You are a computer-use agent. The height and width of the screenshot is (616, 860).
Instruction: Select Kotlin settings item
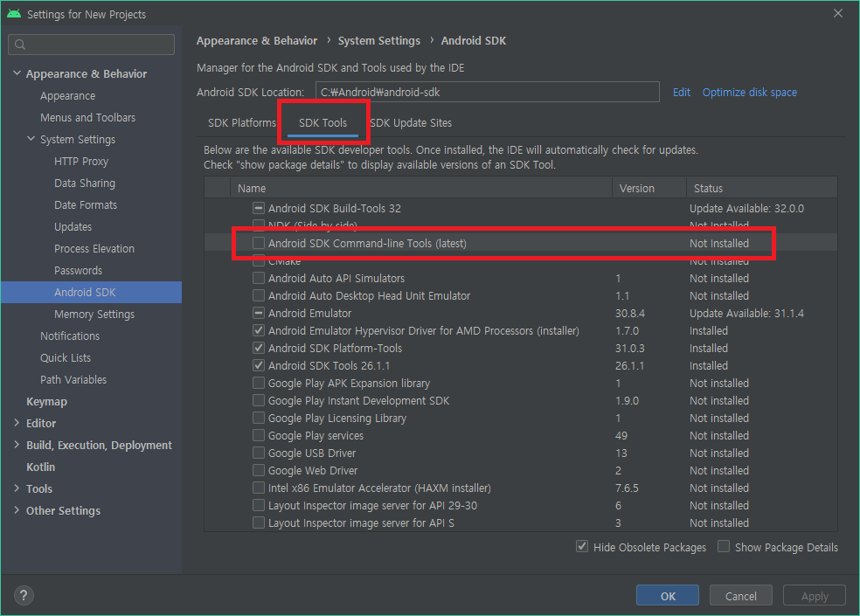click(40, 467)
